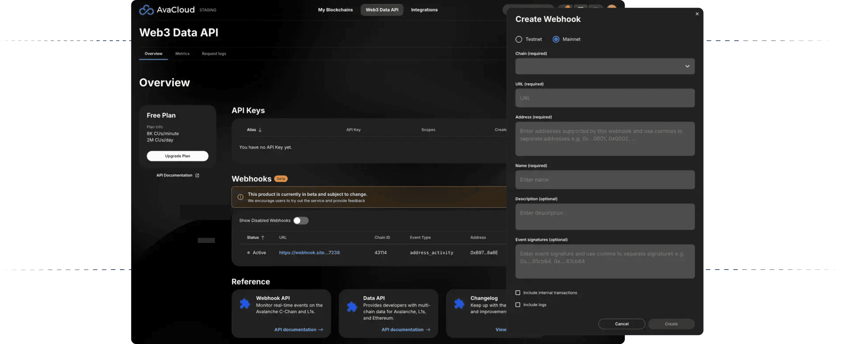Screen dimensions: 868x344
Task: Switch to the Metrics tab
Action: [x=182, y=53]
